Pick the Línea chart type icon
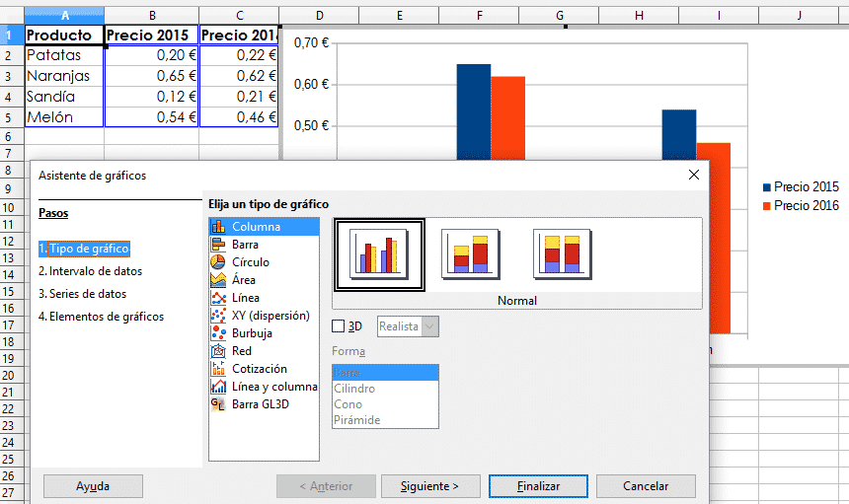 tap(218, 298)
